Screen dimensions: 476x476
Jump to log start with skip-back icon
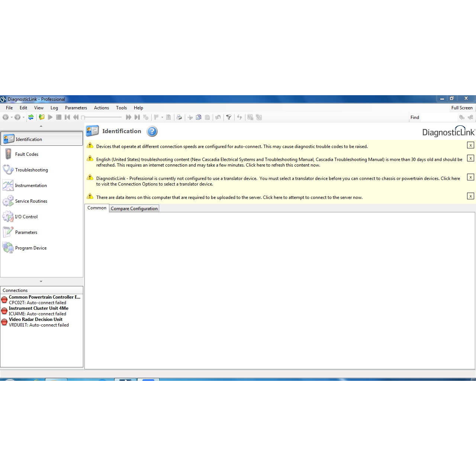tap(67, 117)
